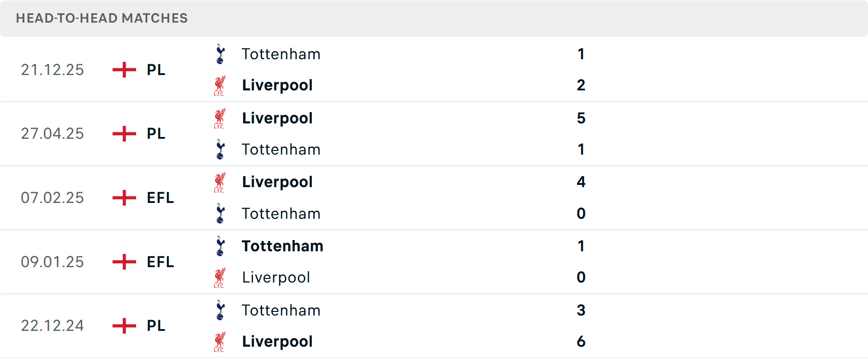Click the Liverpool crest in the 07.02.25 row
This screenshot has height=358, width=868.
point(220,182)
